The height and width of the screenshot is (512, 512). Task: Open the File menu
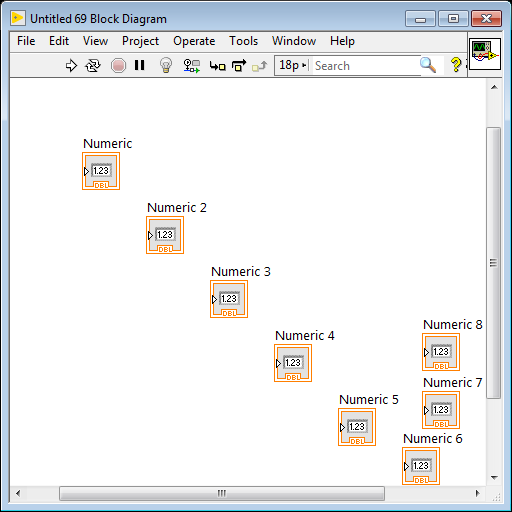26,41
